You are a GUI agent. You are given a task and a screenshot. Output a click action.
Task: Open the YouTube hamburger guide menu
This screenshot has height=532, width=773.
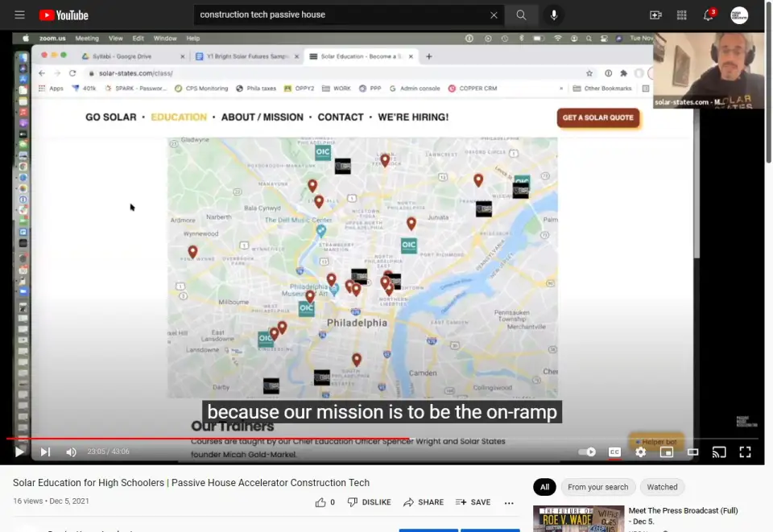(19, 15)
